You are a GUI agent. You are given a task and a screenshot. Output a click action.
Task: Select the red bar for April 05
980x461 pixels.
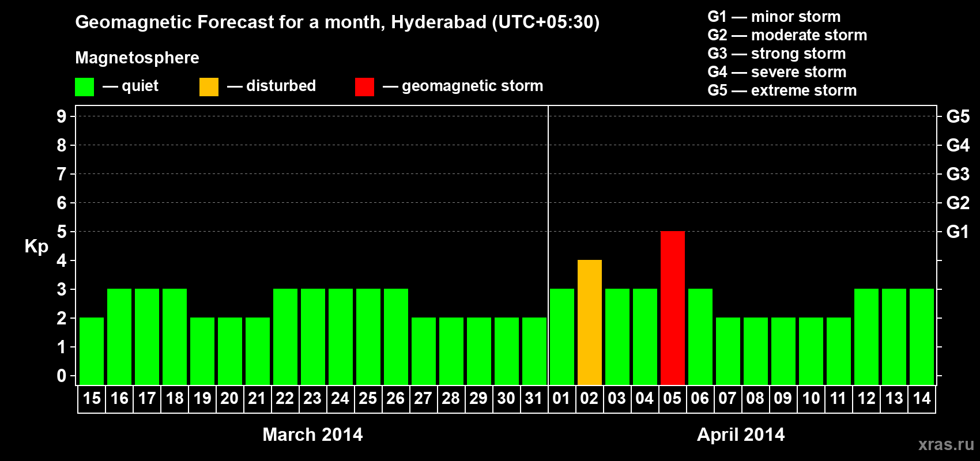click(673, 308)
